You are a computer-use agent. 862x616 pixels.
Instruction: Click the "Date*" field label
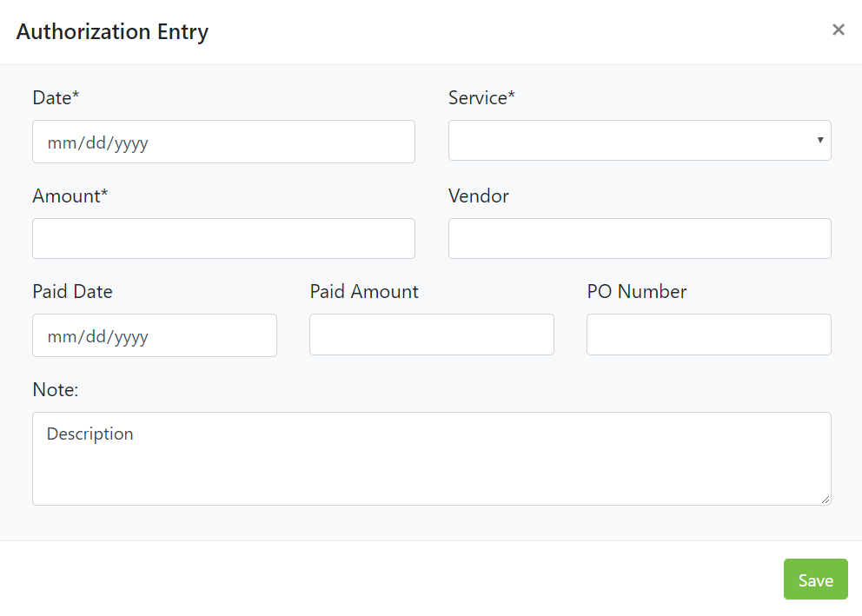56,98
